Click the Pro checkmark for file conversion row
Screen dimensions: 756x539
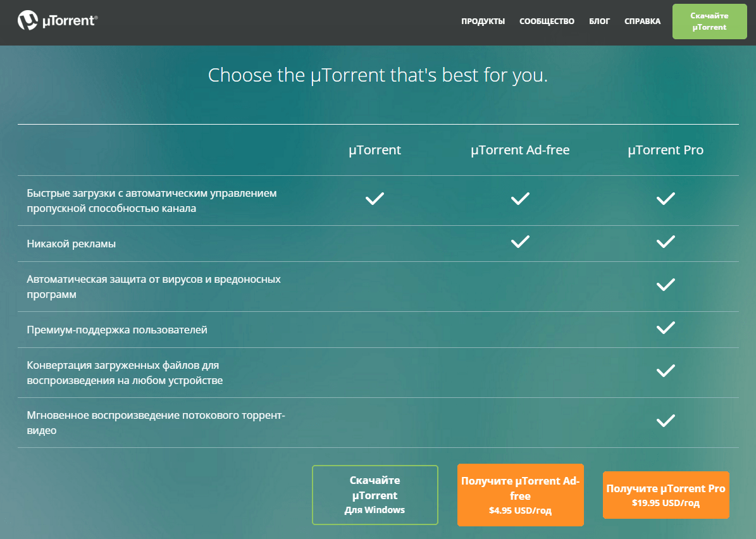[x=666, y=371]
